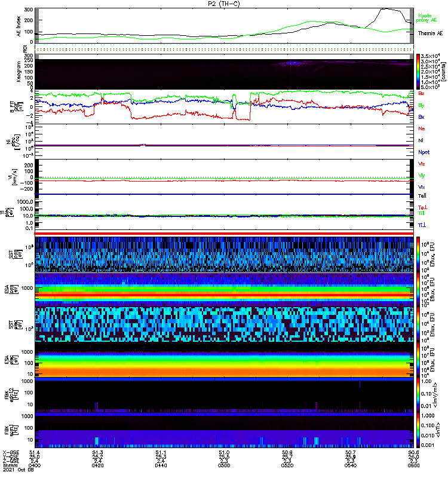Click the 0520 time tick label
The width and height of the screenshot is (448, 478).
(x=287, y=465)
